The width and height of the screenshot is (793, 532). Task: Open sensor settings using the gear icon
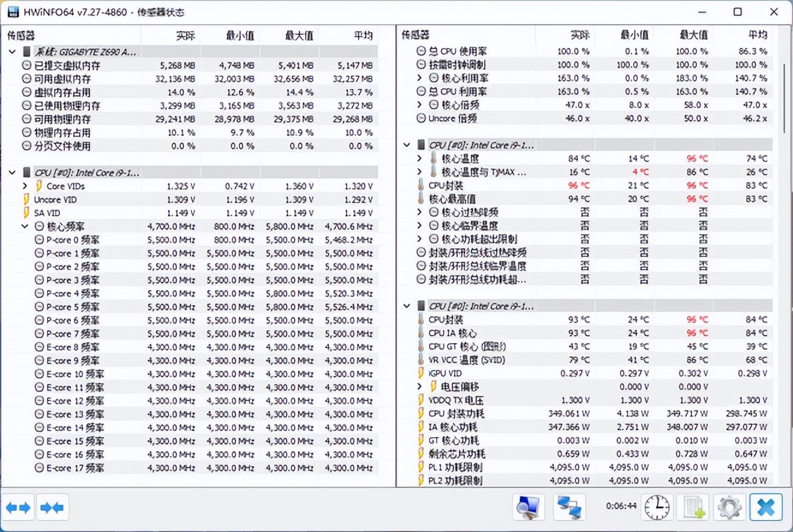[729, 507]
